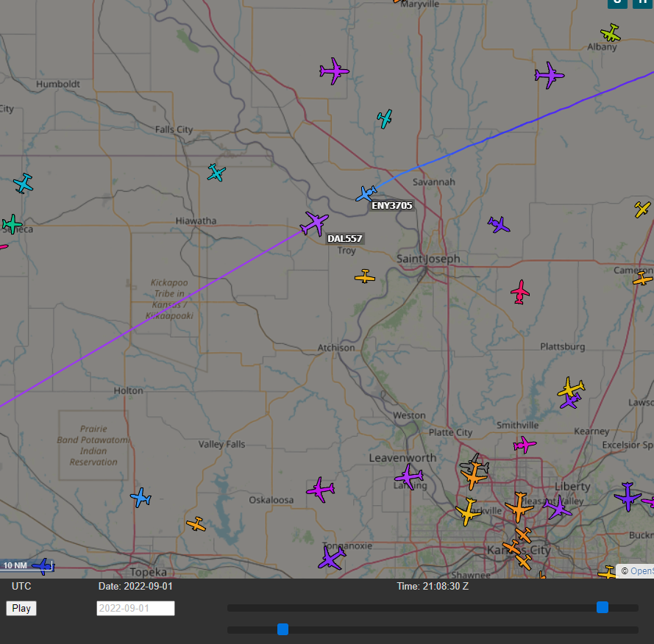Click the magenta plane near Smithville
Viewport: 654px width, 644px height.
click(525, 445)
